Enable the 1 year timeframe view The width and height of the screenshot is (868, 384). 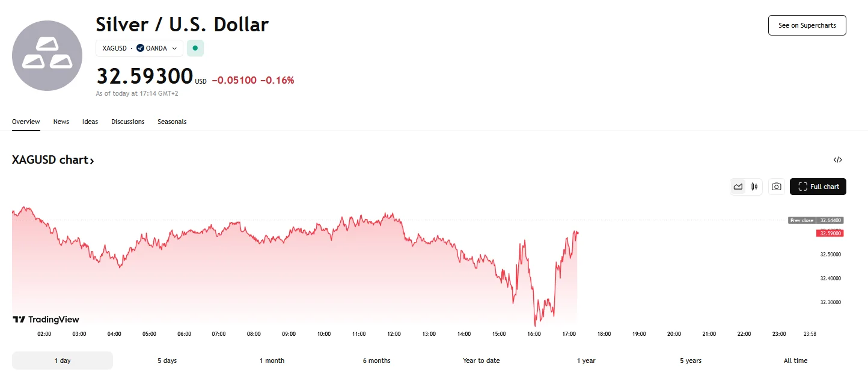click(586, 361)
